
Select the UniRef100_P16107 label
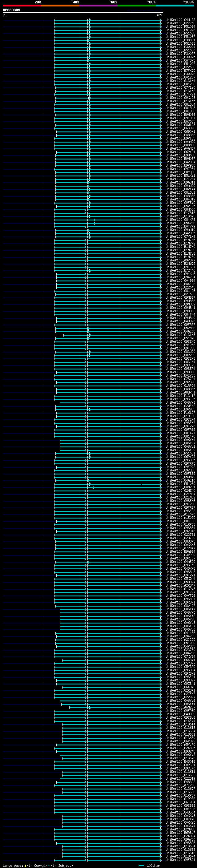click(x=180, y=413)
